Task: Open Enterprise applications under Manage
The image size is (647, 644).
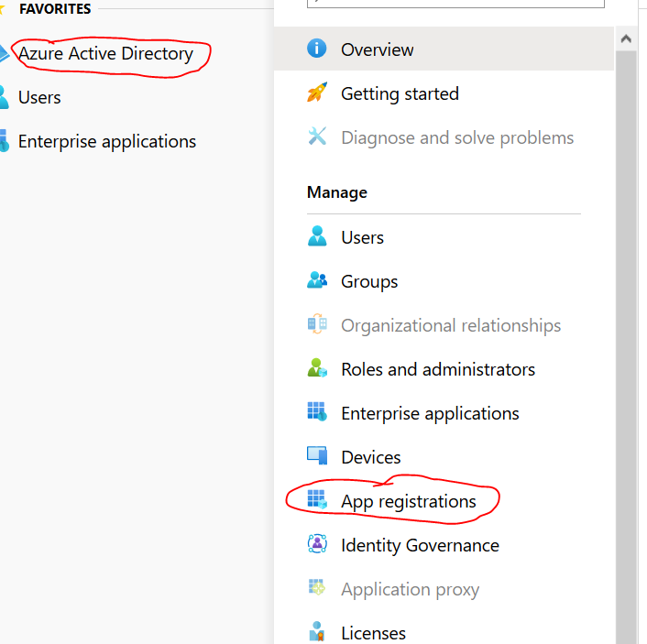Action: pos(429,413)
